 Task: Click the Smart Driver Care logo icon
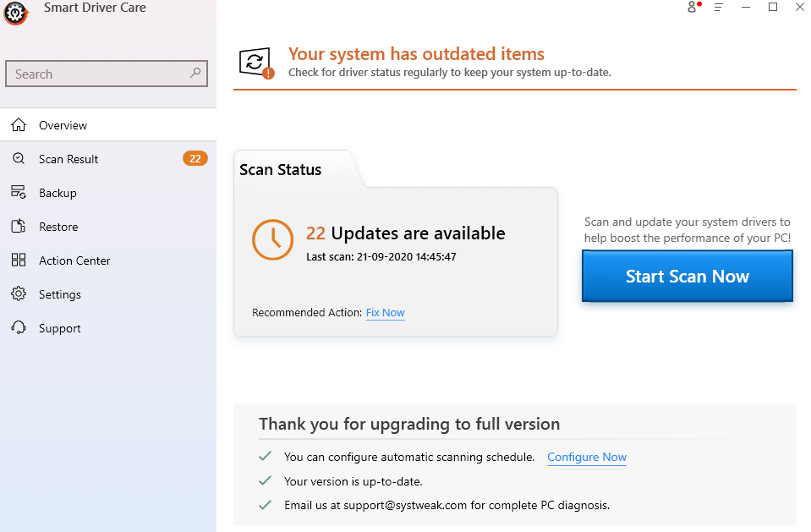tap(15, 13)
